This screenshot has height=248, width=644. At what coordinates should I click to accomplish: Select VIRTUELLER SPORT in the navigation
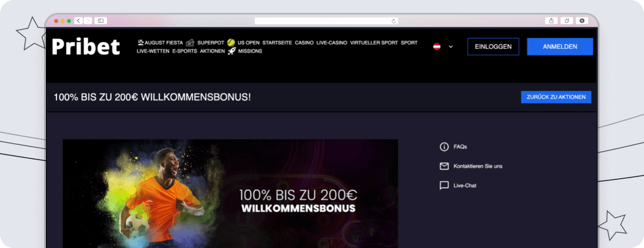click(x=374, y=42)
